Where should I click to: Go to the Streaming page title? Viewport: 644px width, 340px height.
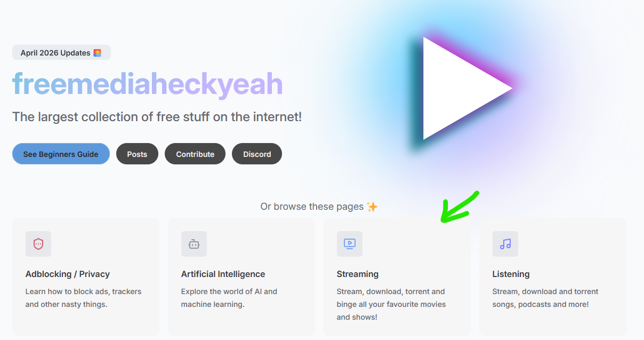(358, 274)
